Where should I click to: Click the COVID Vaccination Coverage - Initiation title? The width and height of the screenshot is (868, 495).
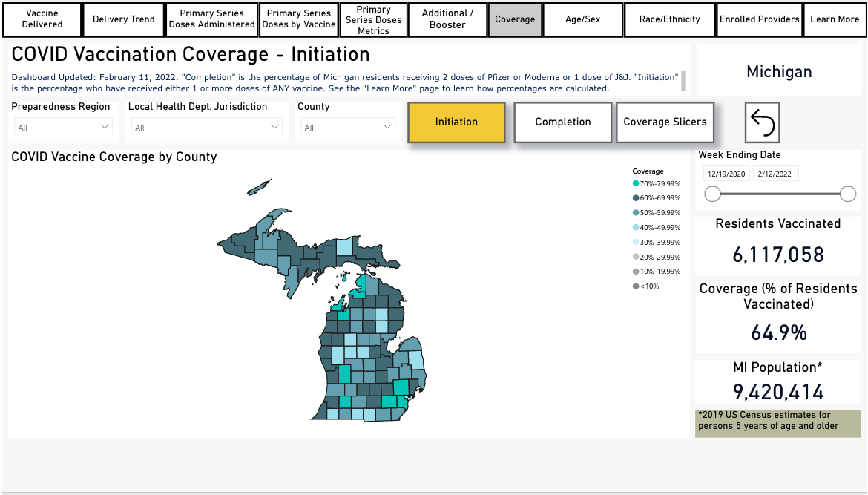(191, 54)
